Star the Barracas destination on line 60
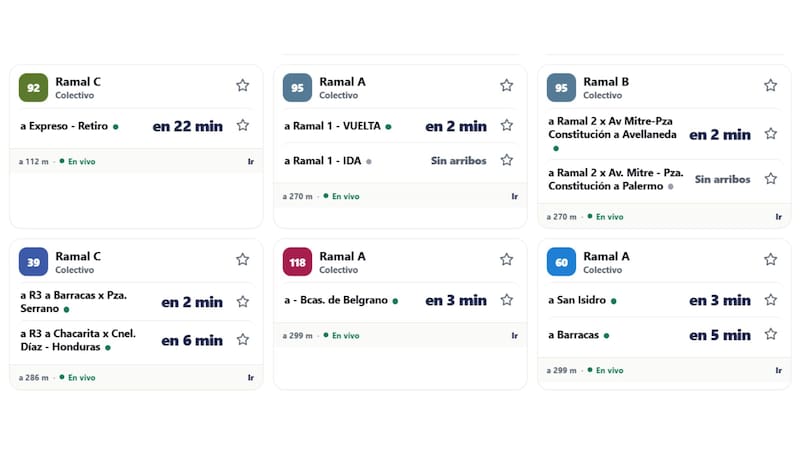The image size is (800, 450). click(x=770, y=334)
